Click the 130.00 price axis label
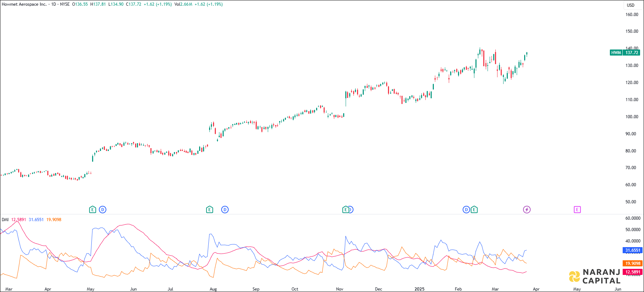The height and width of the screenshot is (292, 644). pyautogui.click(x=632, y=66)
